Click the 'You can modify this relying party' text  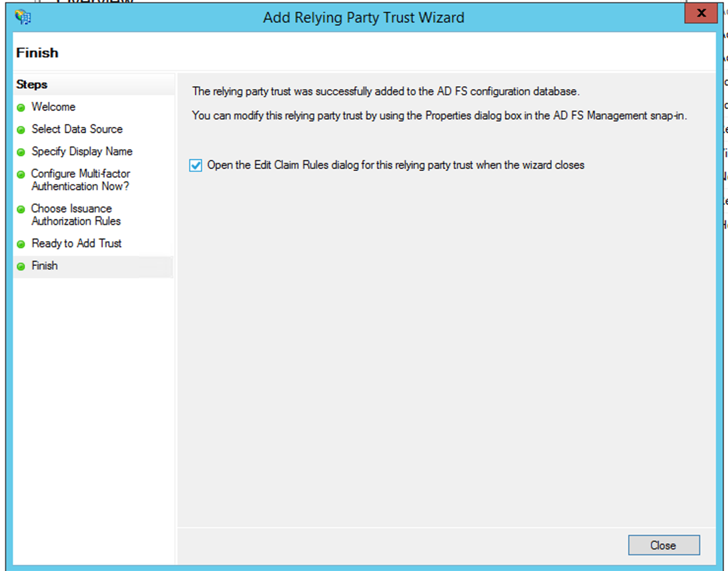(439, 116)
